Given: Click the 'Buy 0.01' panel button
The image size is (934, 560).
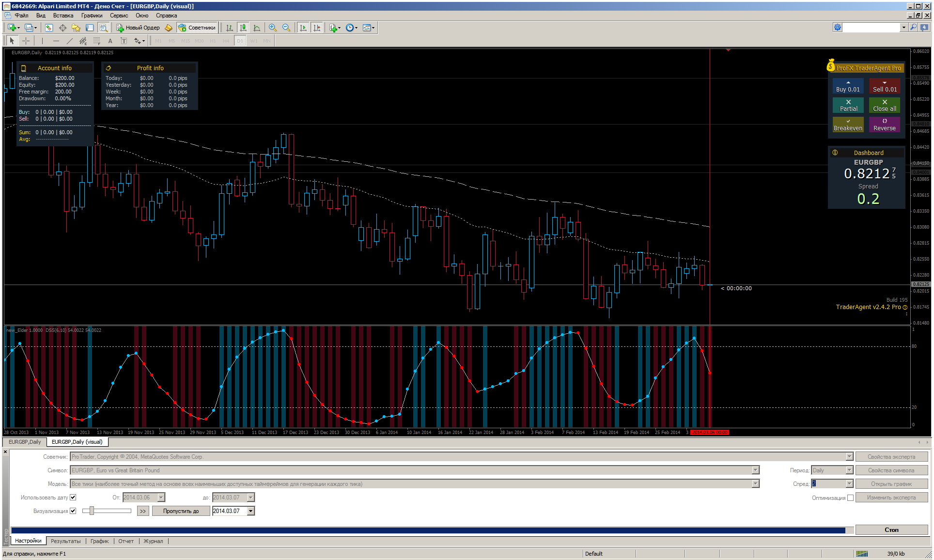Looking at the screenshot, I should (848, 86).
